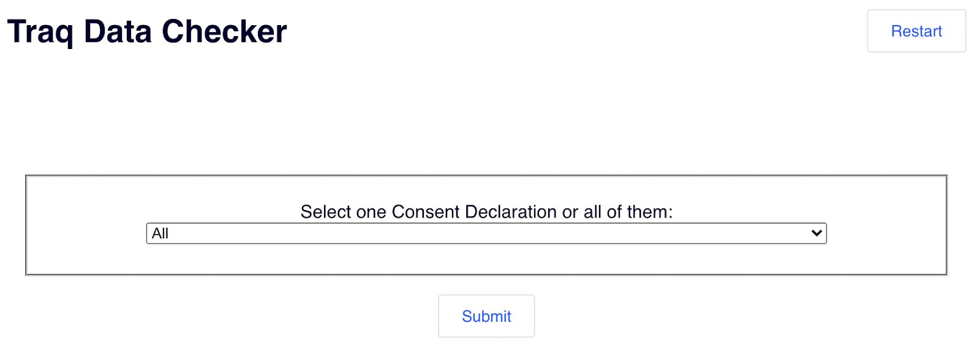Click the down caret of the select
This screenshot has height=348, width=980.
coord(816,233)
